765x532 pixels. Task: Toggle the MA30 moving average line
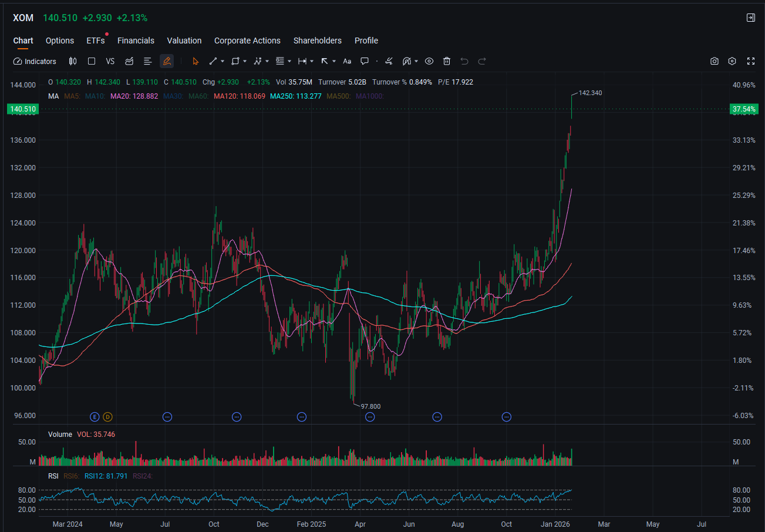tap(173, 96)
